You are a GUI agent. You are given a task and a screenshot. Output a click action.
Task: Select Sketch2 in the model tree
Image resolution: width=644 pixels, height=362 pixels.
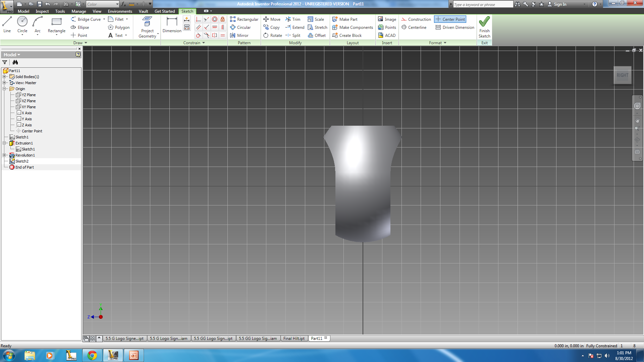(x=22, y=161)
